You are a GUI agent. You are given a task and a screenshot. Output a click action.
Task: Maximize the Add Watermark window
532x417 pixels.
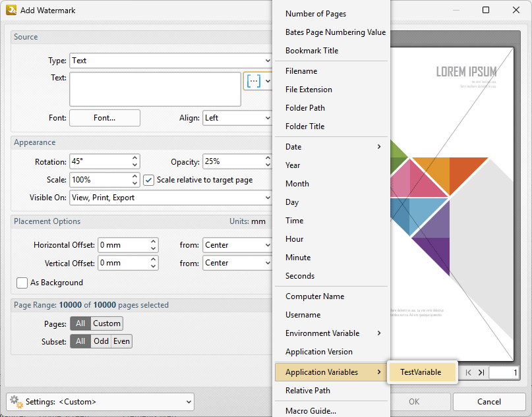click(486, 10)
